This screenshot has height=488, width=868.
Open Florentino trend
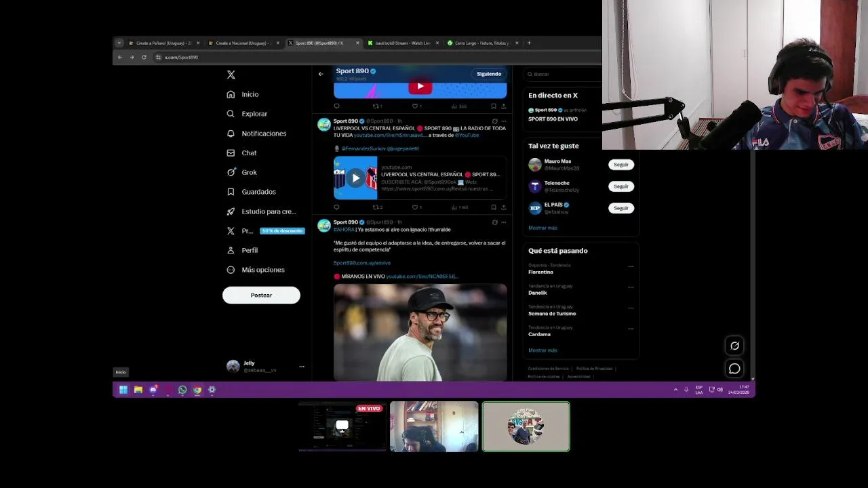[x=540, y=272]
